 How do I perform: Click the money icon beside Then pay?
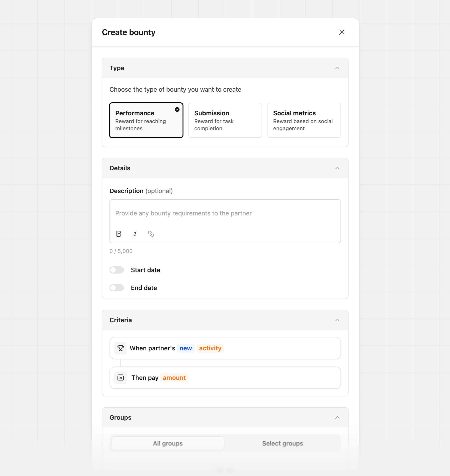pyautogui.click(x=121, y=378)
